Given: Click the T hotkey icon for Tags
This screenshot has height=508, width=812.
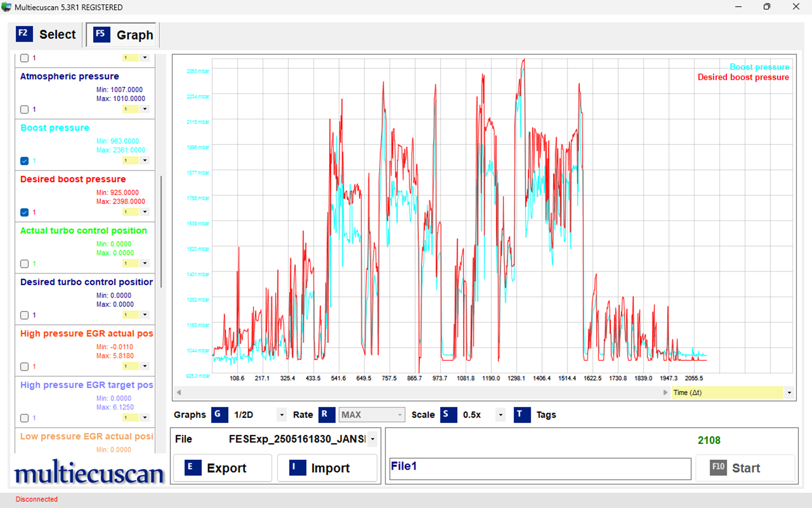Looking at the screenshot, I should (x=522, y=415).
